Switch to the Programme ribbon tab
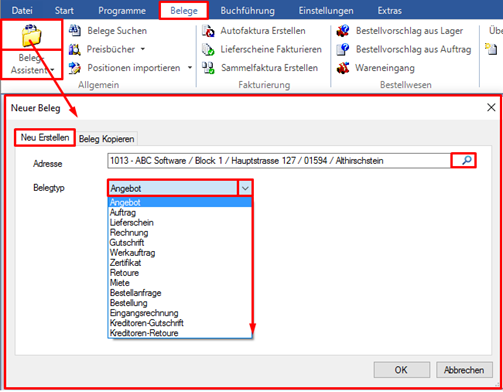503x392 pixels. tap(122, 10)
